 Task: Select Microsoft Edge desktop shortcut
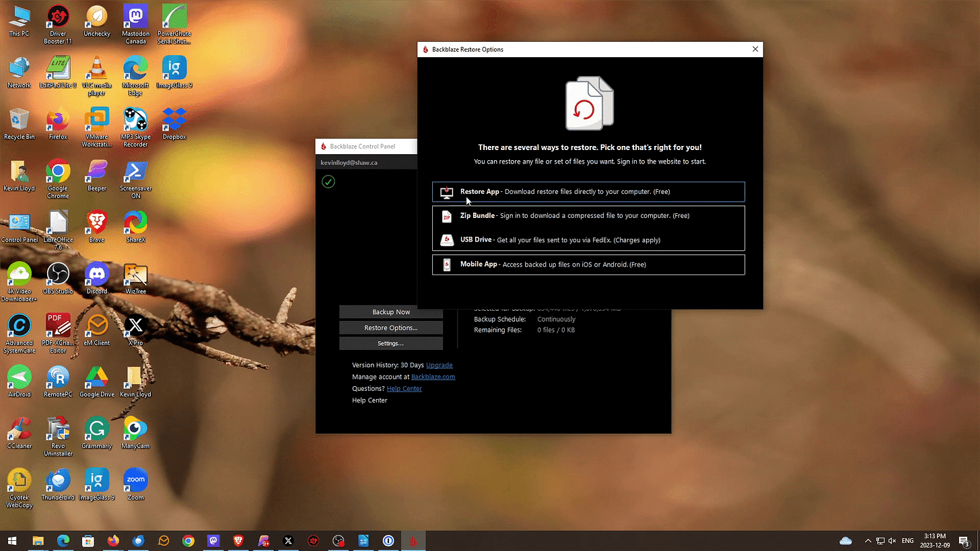(136, 76)
